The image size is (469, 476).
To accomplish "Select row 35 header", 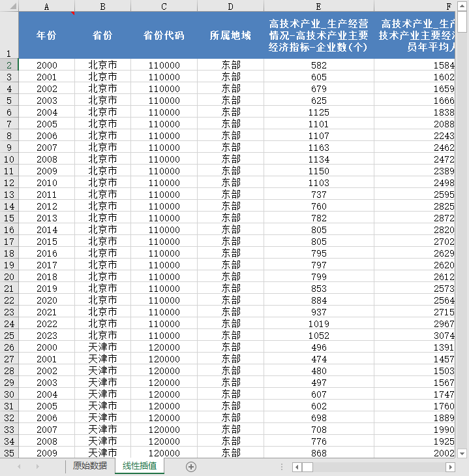I will tap(9, 452).
